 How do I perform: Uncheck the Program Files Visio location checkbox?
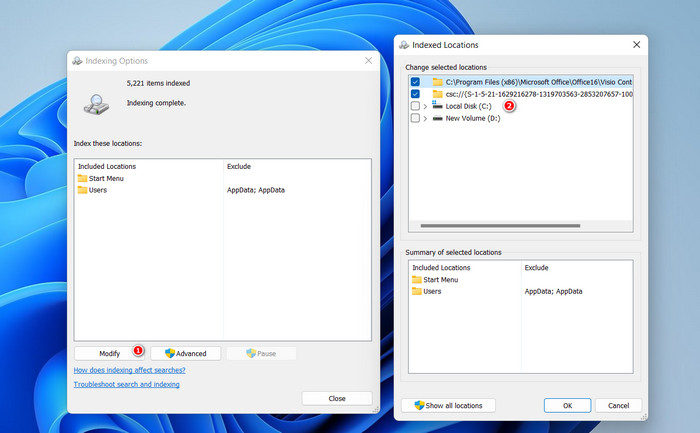point(415,81)
